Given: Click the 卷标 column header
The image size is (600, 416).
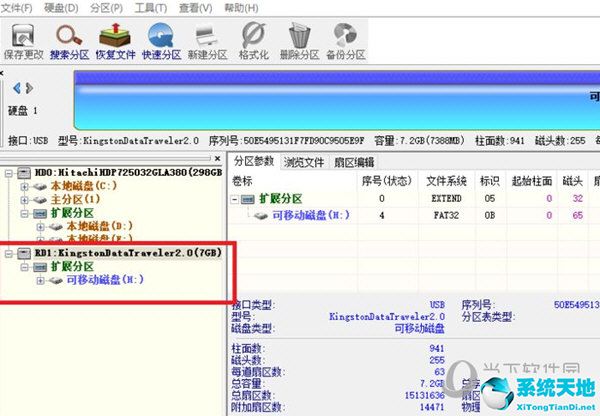Looking at the screenshot, I should point(243,181).
